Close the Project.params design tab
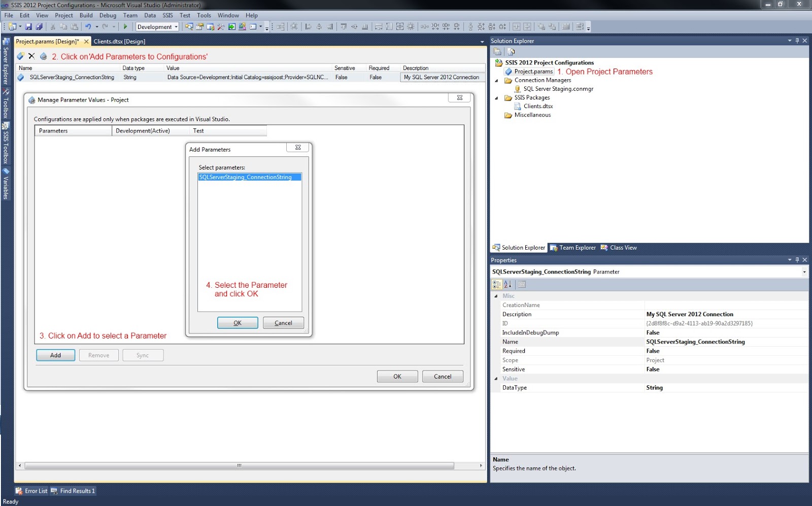This screenshot has width=812, height=506. pos(86,42)
